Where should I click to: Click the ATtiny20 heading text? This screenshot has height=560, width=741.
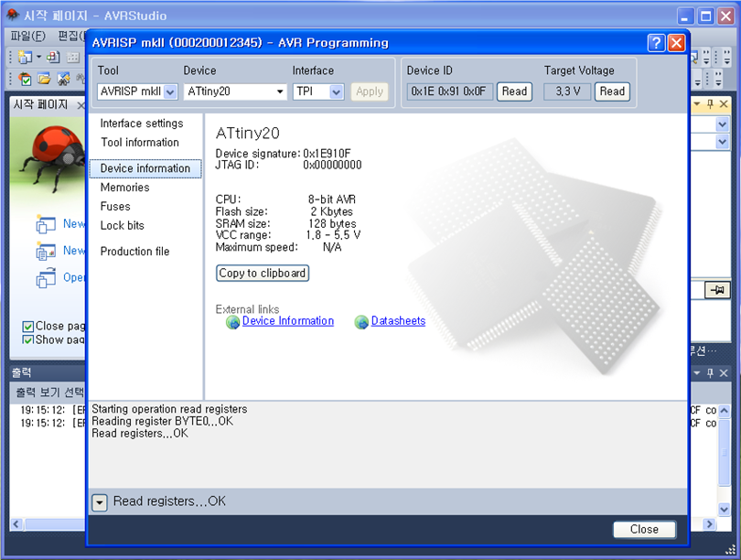click(247, 134)
